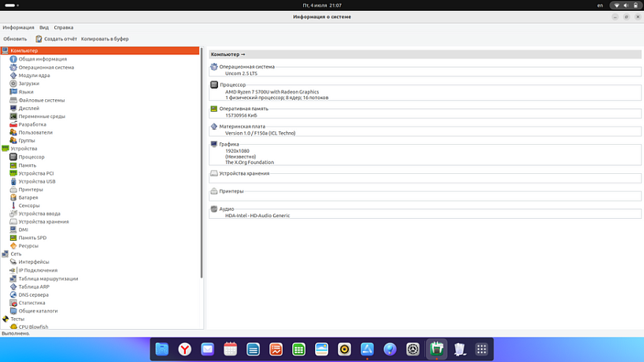This screenshot has height=362, width=644.
Task: Open Kernel Modules (Модули ядра) entry
Action: (34, 76)
